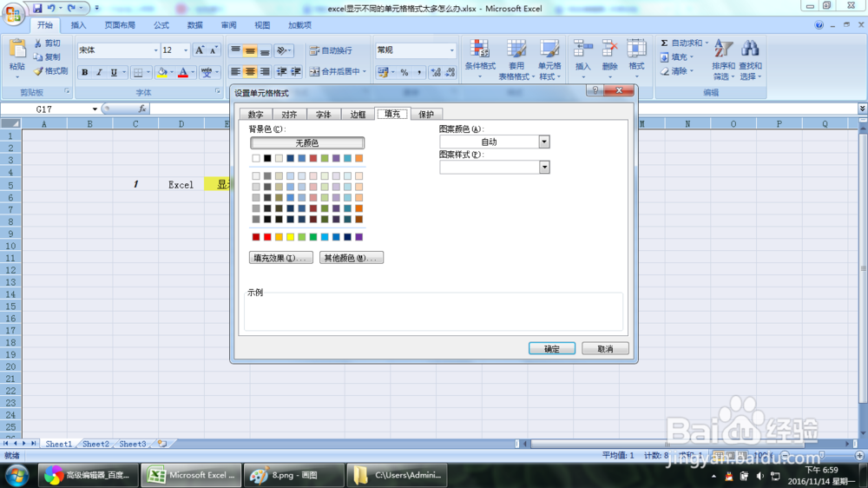Click the percent style icon
Viewport: 868px width, 488px height.
coord(404,72)
